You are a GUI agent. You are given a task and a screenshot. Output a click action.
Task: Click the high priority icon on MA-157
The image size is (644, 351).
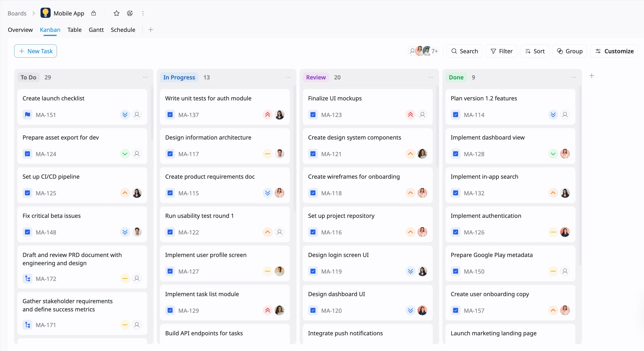pos(553,310)
